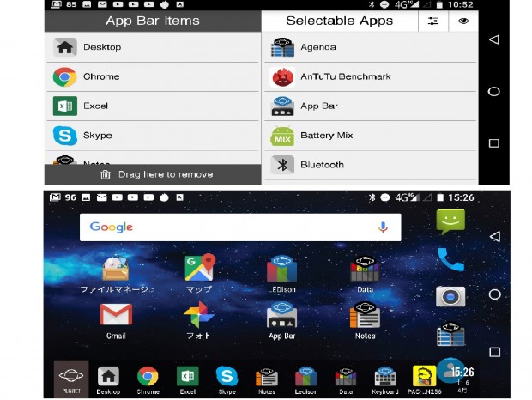The image size is (532, 400).
Task: Open the filter sliders icon beside Selectable Apps
Action: (x=433, y=21)
